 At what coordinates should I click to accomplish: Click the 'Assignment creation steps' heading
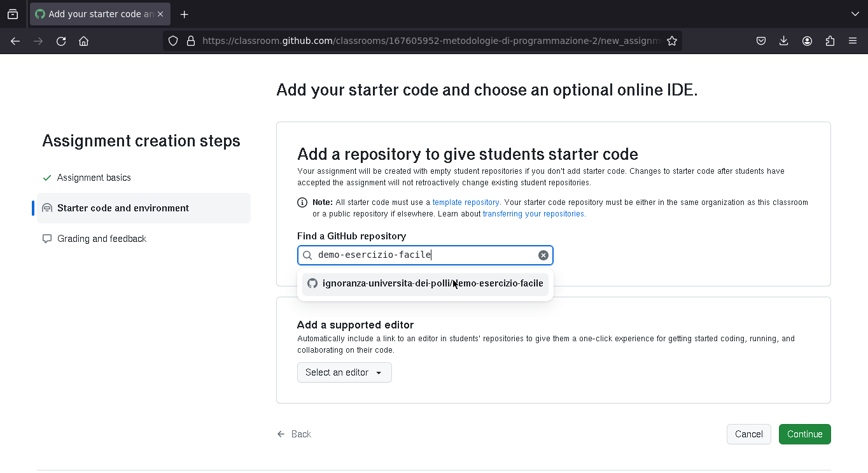(141, 141)
